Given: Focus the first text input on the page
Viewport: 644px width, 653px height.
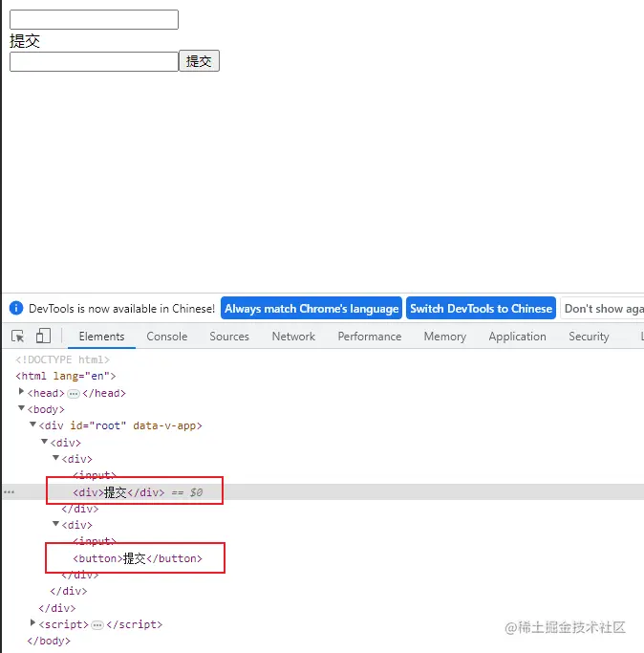Looking at the screenshot, I should [x=94, y=19].
